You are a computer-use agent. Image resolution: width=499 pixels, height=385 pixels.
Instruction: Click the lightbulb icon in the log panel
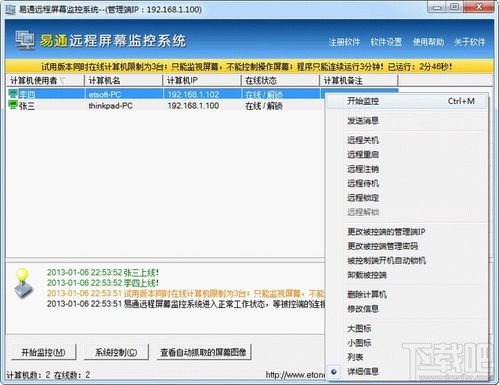23,283
